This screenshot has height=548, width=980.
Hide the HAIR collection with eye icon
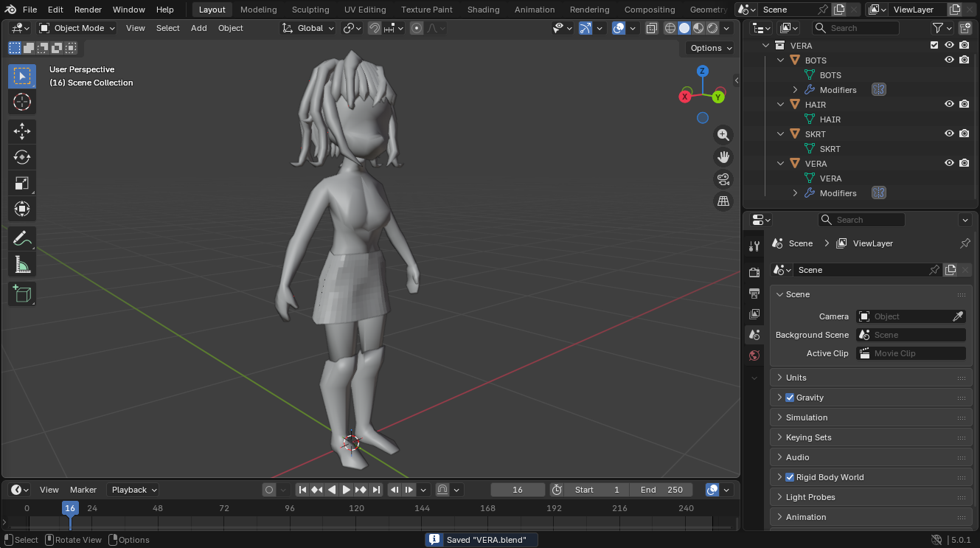coord(949,104)
